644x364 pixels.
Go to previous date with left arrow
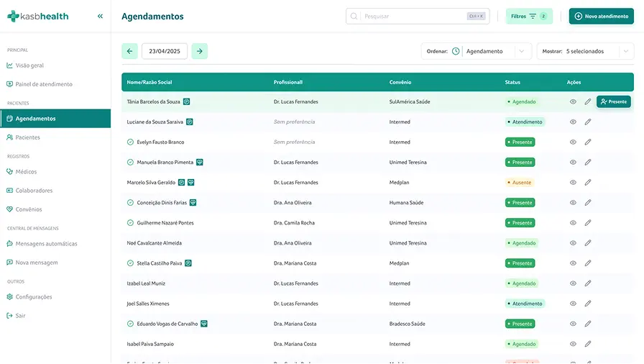pos(129,51)
